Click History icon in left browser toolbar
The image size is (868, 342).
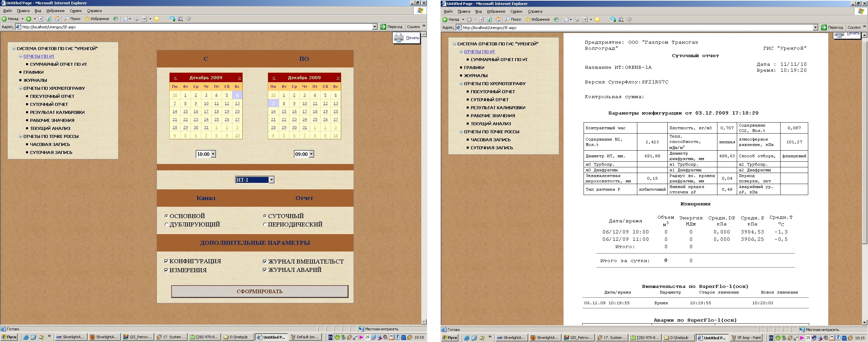tap(116, 19)
